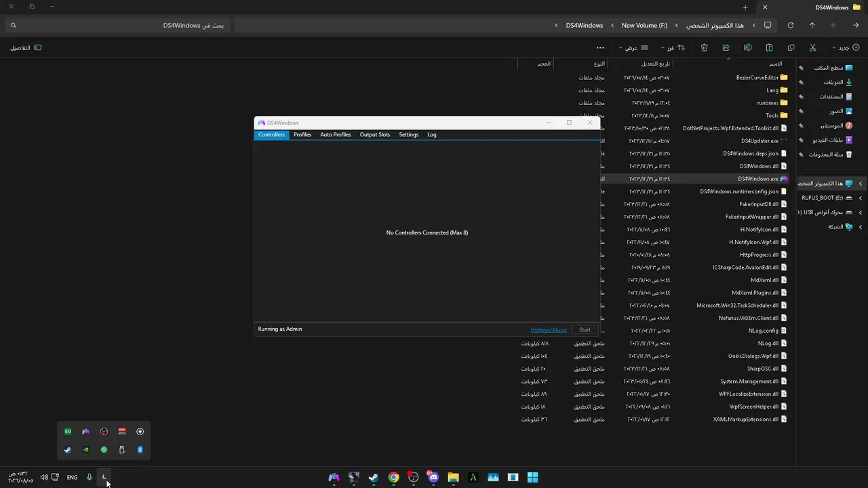The width and height of the screenshot is (868, 488).
Task: View the Log tab
Action: coord(432,135)
